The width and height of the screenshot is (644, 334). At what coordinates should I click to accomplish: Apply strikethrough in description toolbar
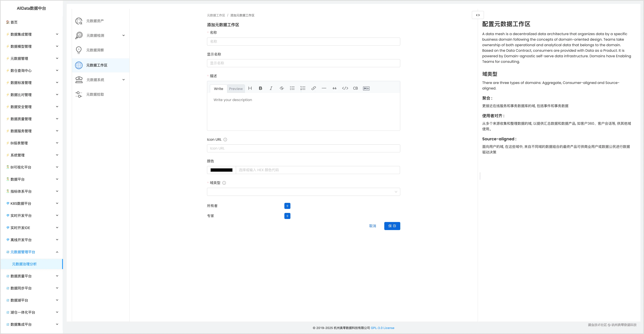[x=281, y=88]
